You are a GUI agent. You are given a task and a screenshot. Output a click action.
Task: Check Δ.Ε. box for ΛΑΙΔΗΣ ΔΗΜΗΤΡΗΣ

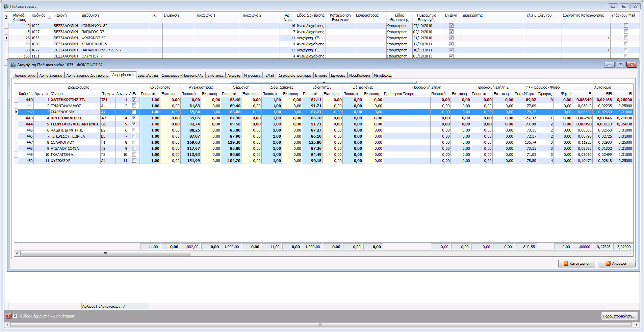pos(134,130)
